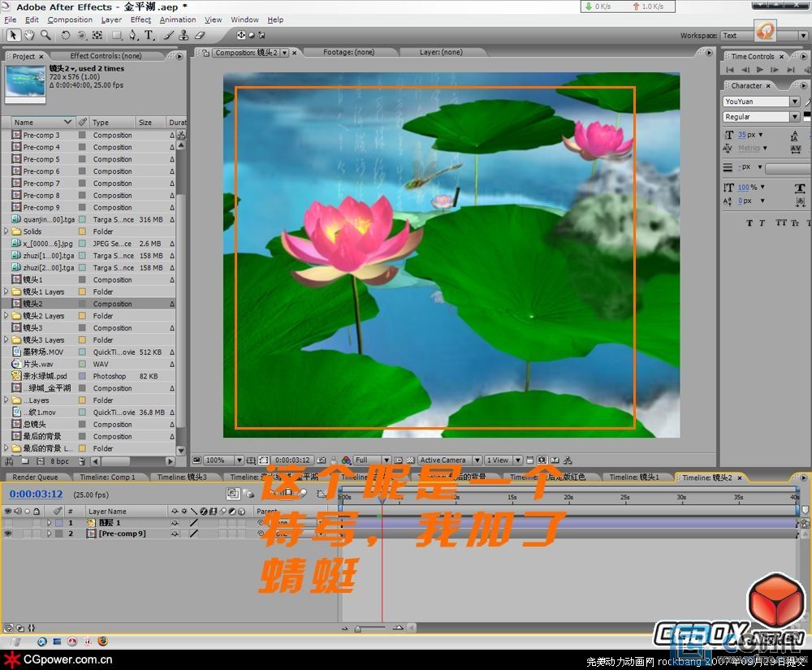This screenshot has height=670, width=812.
Task: Click the 8 bpc color depth button
Action: point(59,460)
